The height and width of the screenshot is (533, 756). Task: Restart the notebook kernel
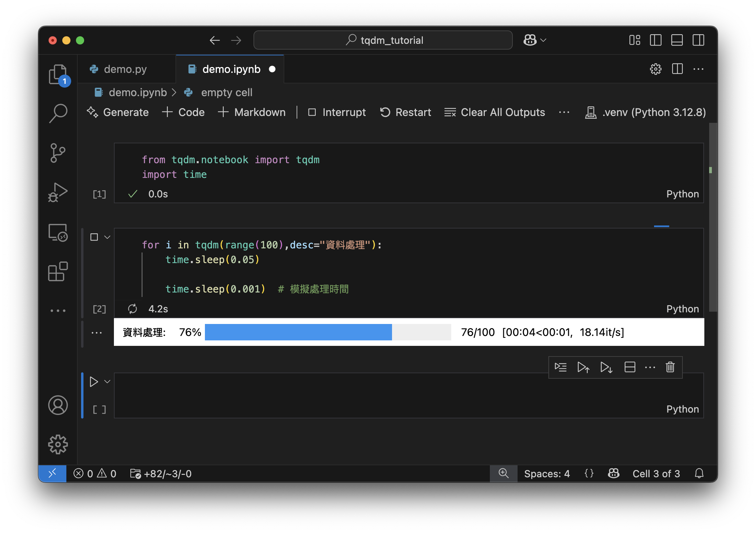(x=406, y=112)
